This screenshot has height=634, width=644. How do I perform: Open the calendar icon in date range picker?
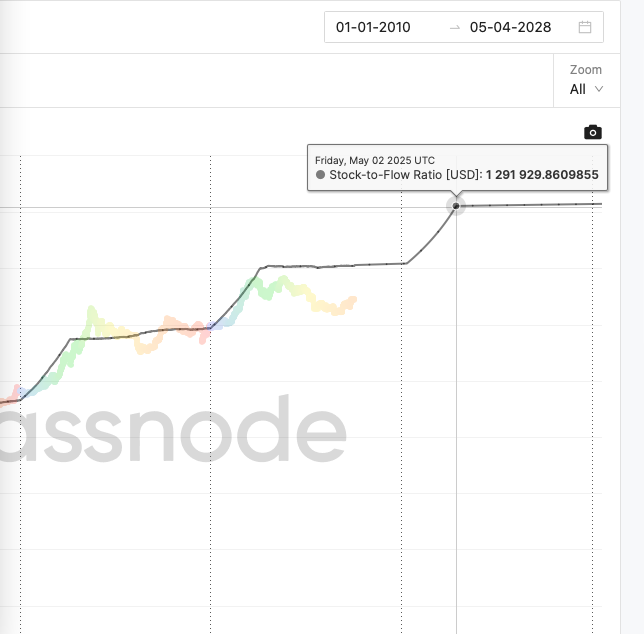[x=584, y=27]
